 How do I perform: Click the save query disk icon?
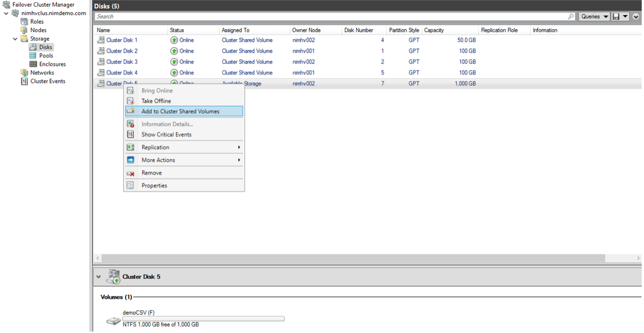616,17
